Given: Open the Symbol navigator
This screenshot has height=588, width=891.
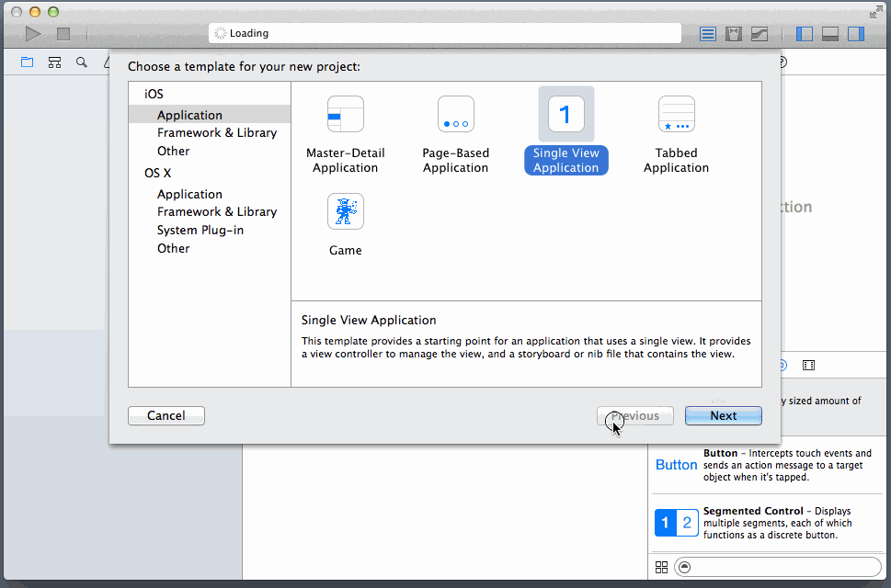Looking at the screenshot, I should [x=54, y=62].
